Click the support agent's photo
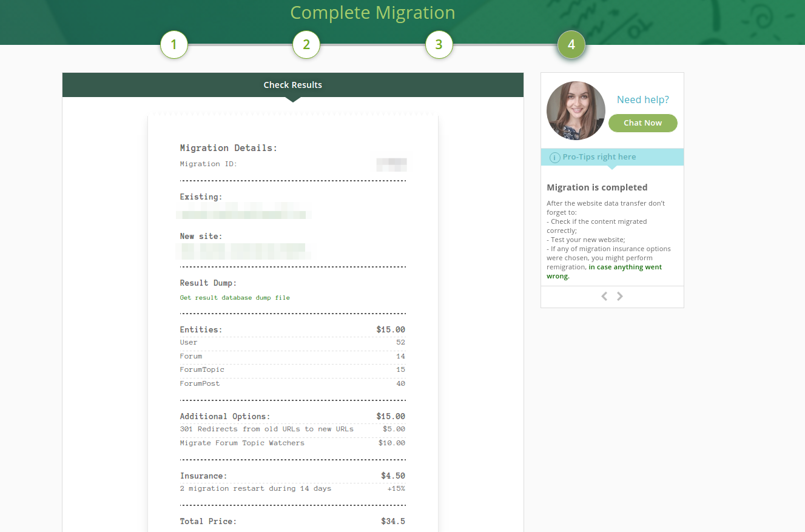 point(576,111)
